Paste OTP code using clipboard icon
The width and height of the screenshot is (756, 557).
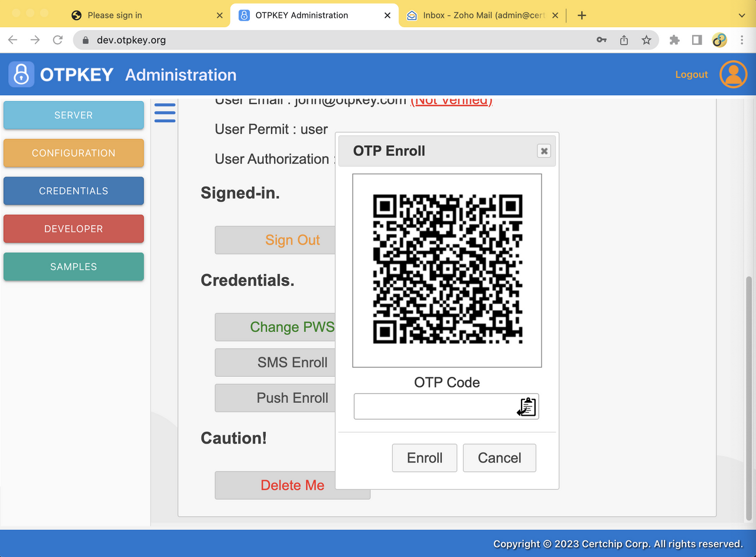tap(526, 406)
